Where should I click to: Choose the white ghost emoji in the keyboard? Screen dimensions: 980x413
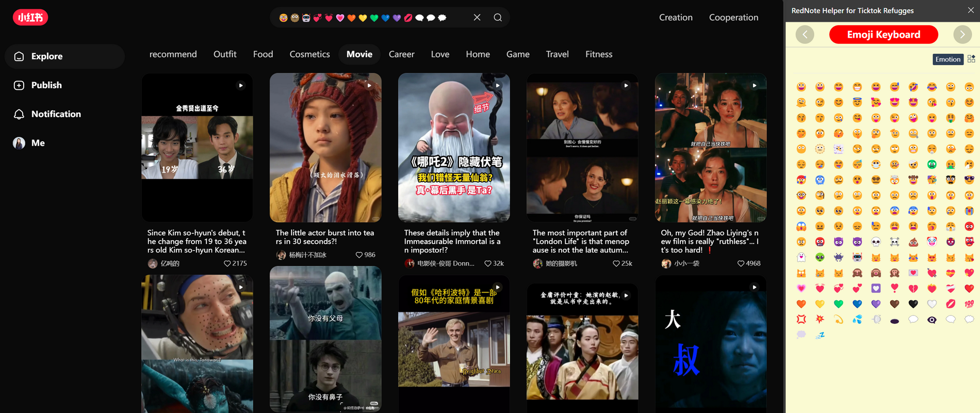[x=801, y=257]
